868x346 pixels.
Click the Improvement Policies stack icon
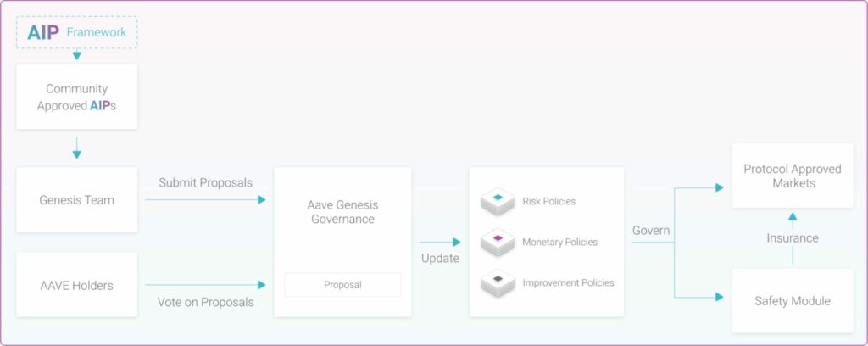pos(498,283)
